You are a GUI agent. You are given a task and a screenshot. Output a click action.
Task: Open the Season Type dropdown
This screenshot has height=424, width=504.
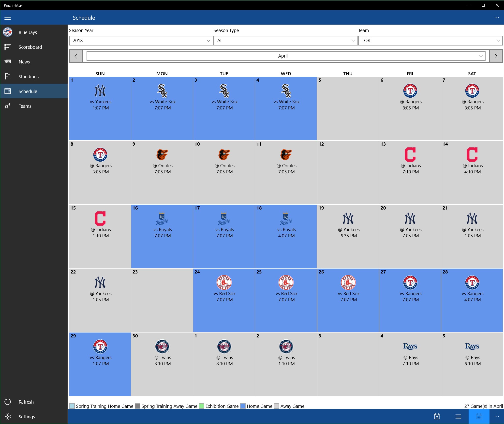[286, 41]
